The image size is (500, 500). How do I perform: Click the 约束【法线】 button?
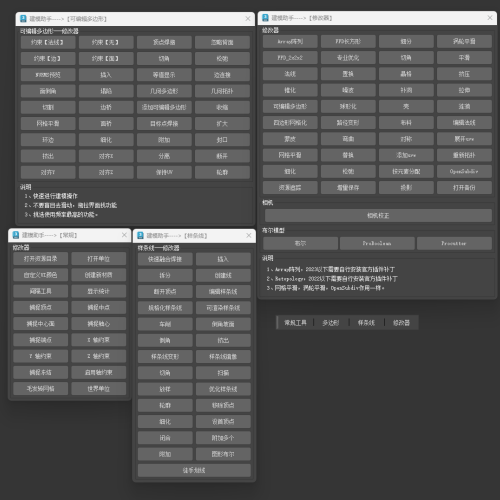tap(48, 42)
